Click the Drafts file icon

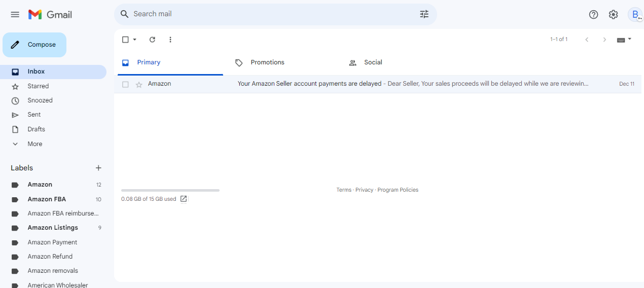(15, 129)
